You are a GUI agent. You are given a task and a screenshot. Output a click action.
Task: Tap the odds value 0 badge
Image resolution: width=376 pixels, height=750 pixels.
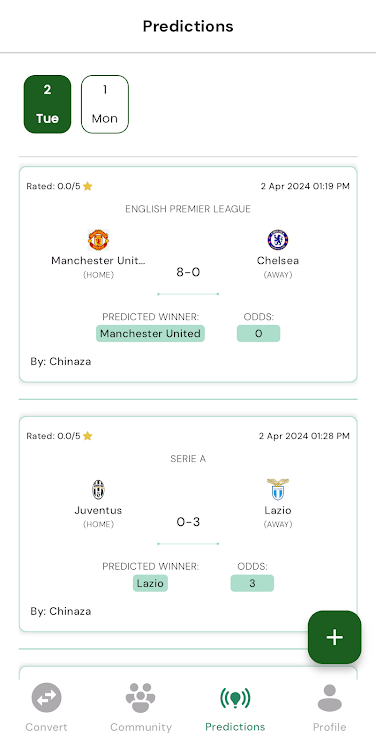tap(258, 333)
